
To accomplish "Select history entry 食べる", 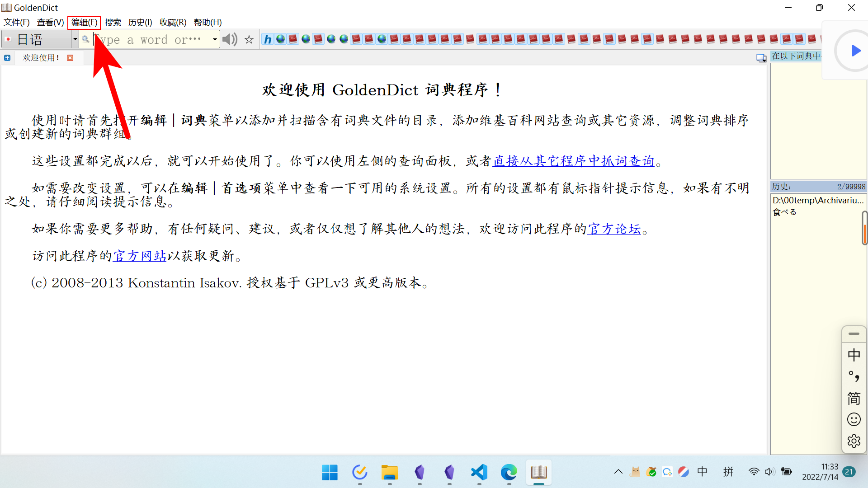I will pos(785,212).
